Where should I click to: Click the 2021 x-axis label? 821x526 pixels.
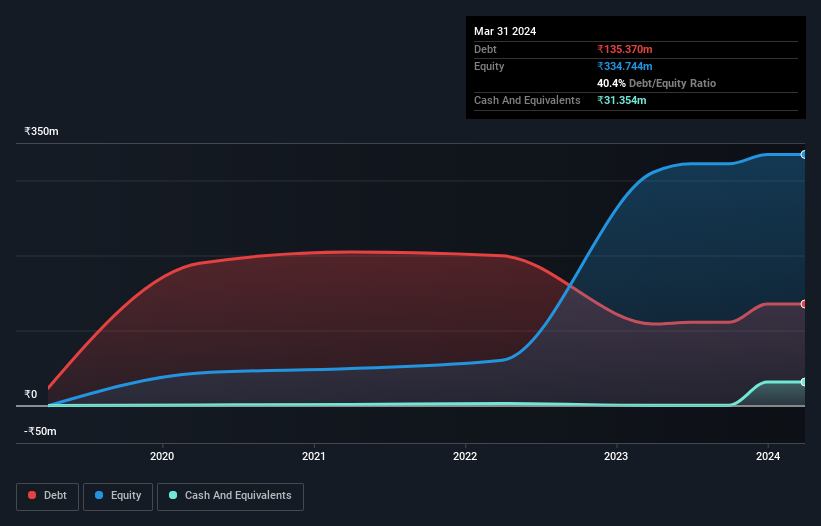click(314, 456)
